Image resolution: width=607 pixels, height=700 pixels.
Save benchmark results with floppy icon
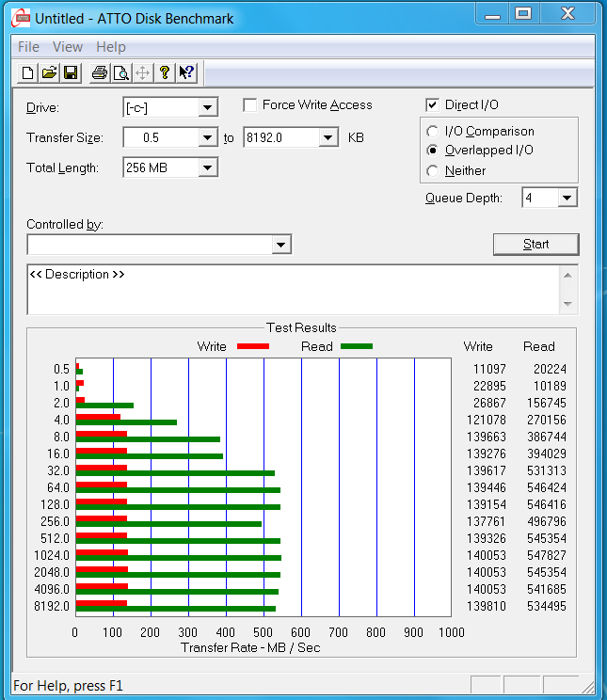tap(72, 72)
